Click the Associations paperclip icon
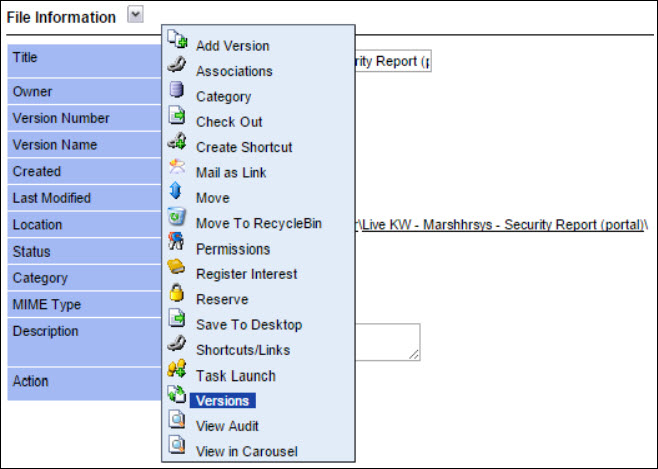The height and width of the screenshot is (469, 658). tap(177, 65)
